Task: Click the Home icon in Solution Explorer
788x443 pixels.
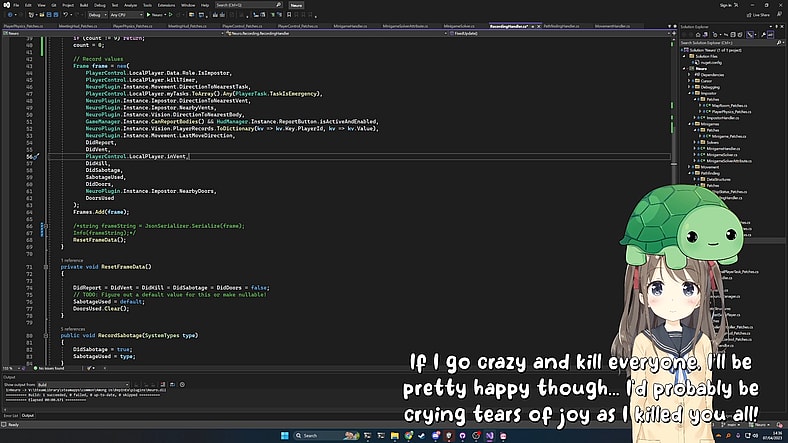Action: point(698,35)
